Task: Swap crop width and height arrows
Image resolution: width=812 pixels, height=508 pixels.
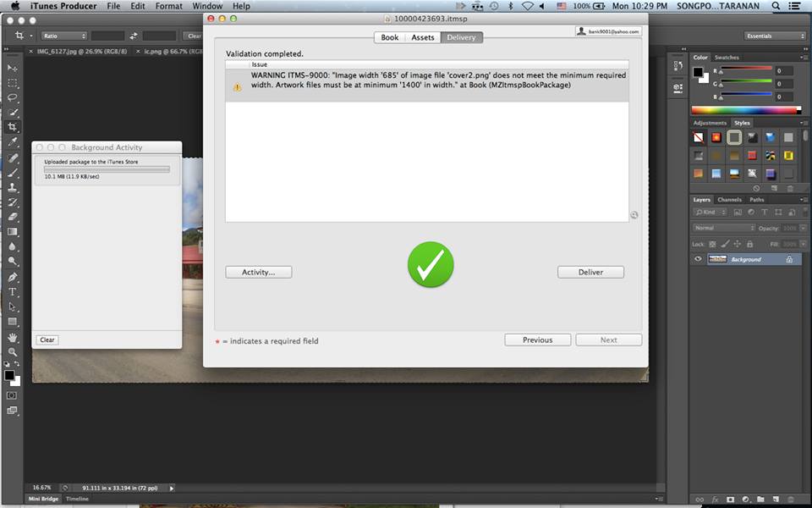Action: click(134, 36)
